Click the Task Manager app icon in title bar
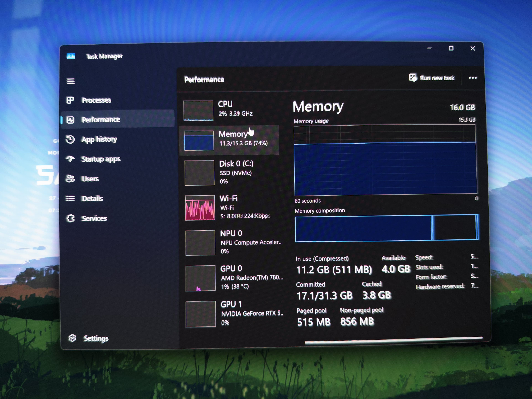The height and width of the screenshot is (399, 532). [71, 56]
